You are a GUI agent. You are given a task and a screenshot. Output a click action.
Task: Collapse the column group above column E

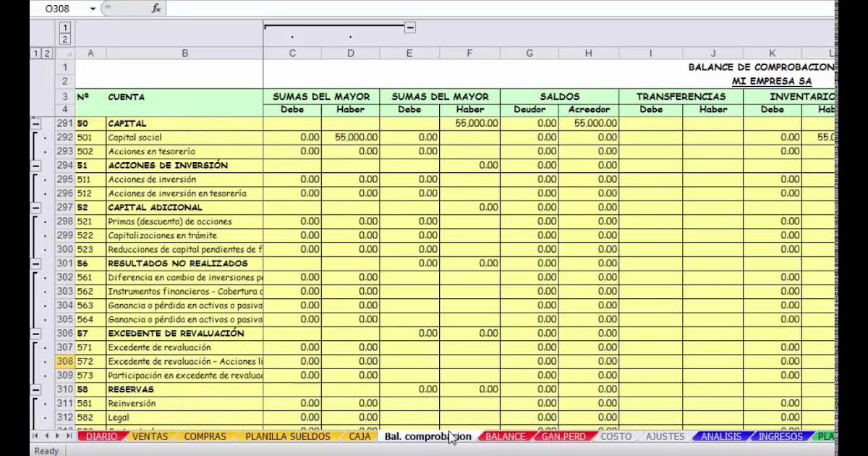tap(409, 28)
